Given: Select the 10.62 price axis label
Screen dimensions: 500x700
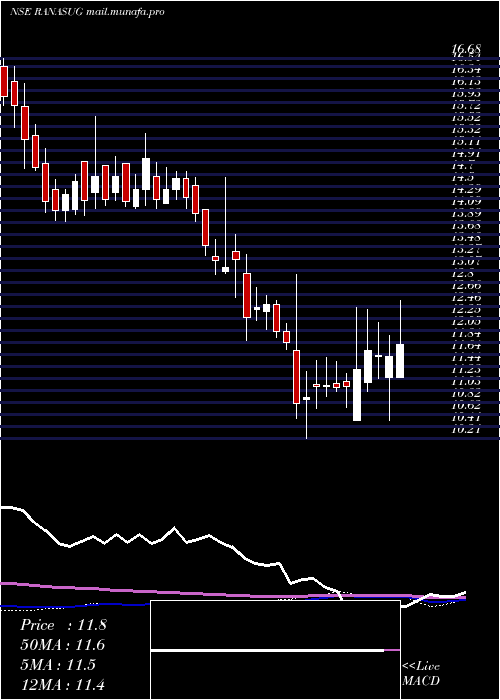Looking at the screenshot, I should 466,406.
